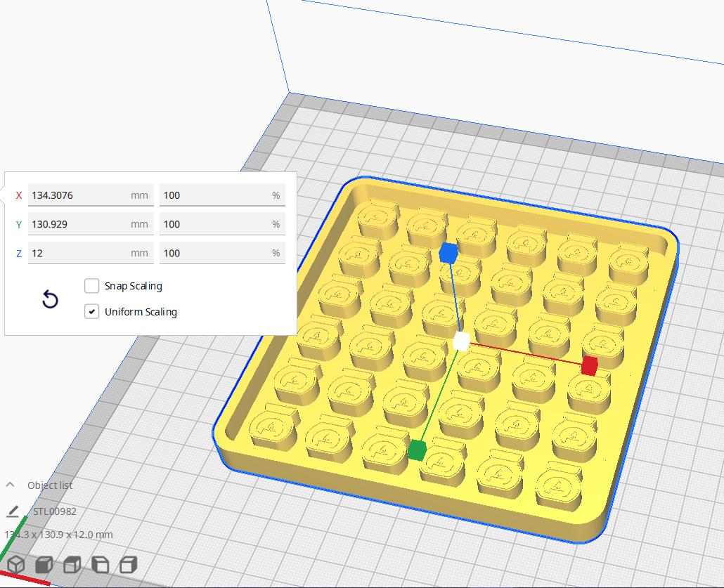Switch to Left side view cube icon
724x588 pixels.
point(99,564)
